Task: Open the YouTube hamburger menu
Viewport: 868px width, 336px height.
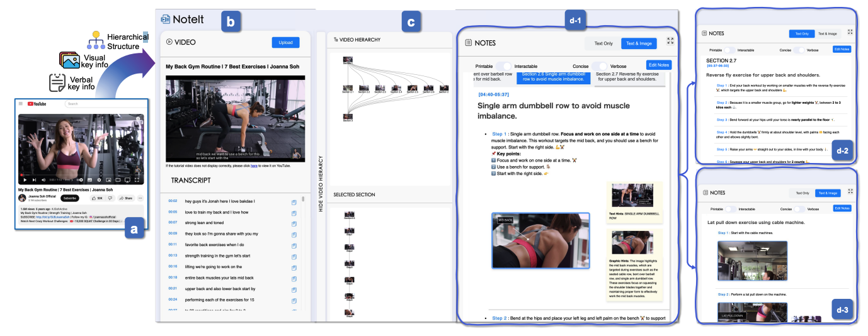Action: pos(21,103)
